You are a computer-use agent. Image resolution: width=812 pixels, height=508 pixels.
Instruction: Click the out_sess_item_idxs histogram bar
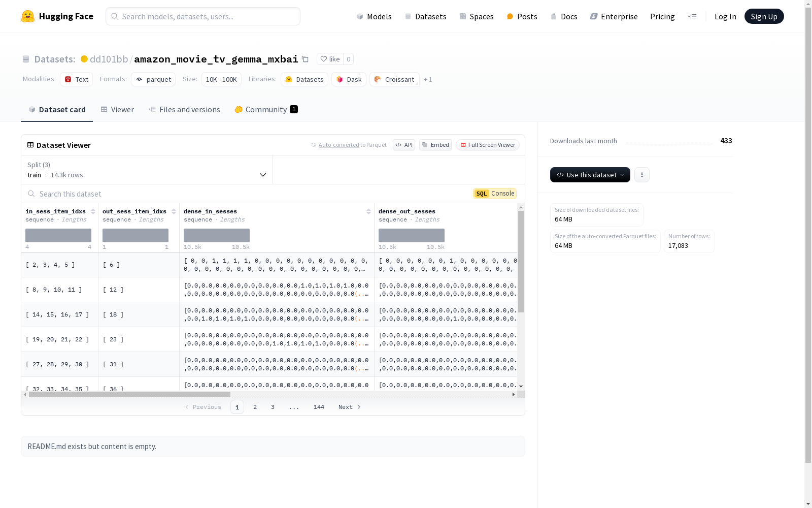click(136, 235)
